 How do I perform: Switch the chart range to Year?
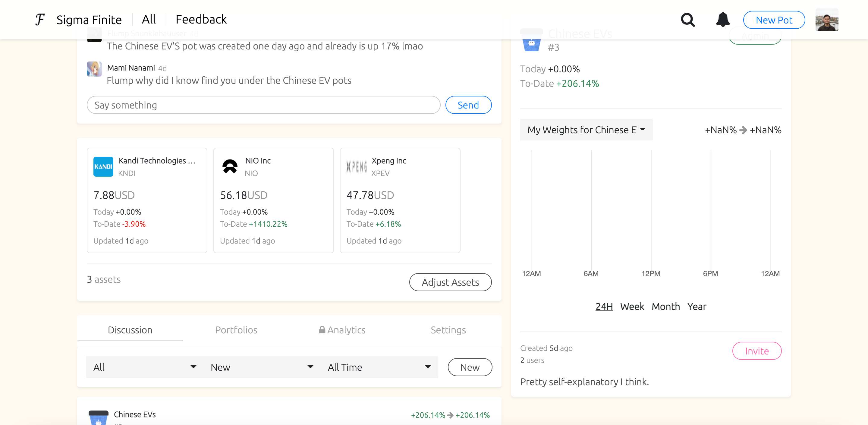click(x=697, y=306)
